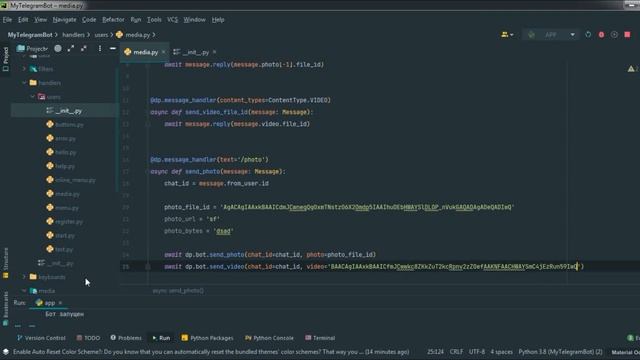
Task: Click the Run with Coverage icon
Action: pos(614,35)
